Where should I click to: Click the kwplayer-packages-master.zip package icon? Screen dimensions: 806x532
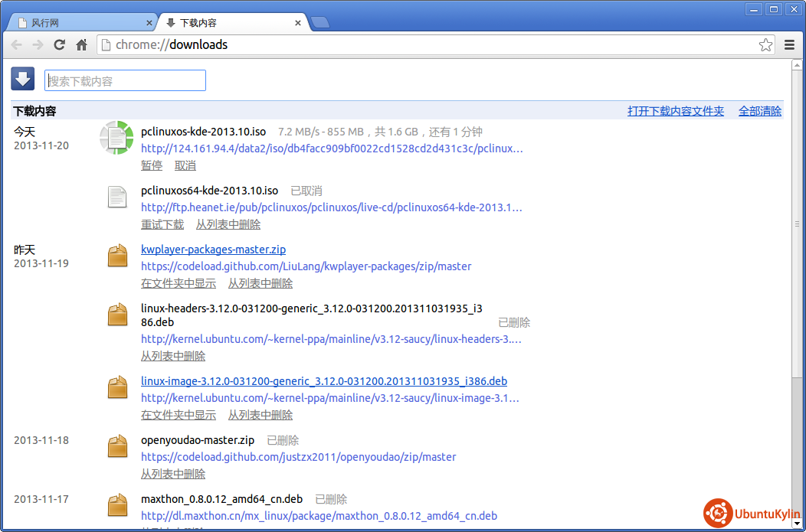[x=117, y=256]
